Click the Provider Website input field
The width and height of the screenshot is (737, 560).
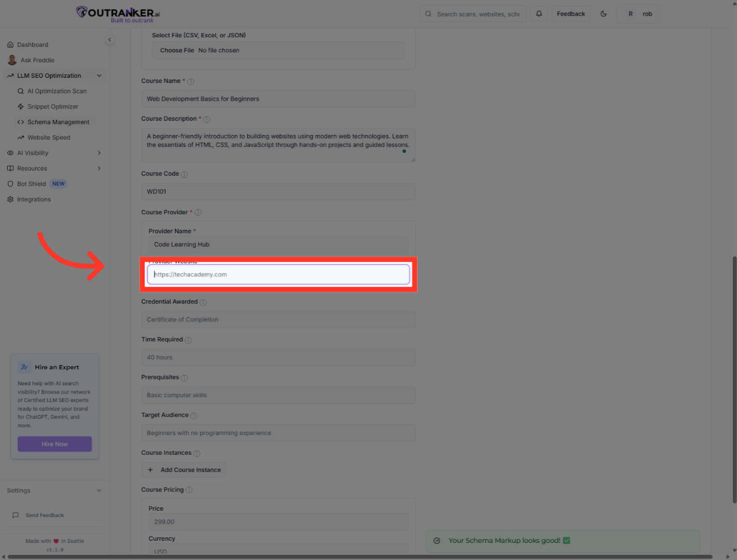[x=278, y=274]
